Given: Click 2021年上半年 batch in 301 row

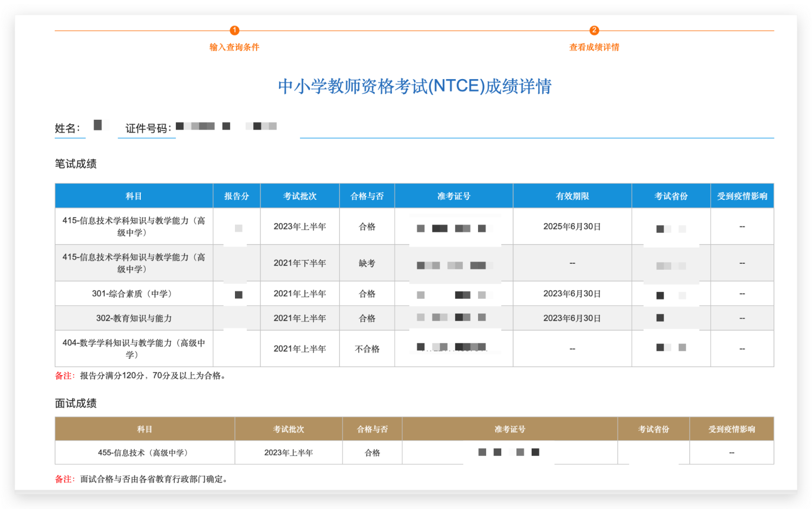Looking at the screenshot, I should point(300,293).
